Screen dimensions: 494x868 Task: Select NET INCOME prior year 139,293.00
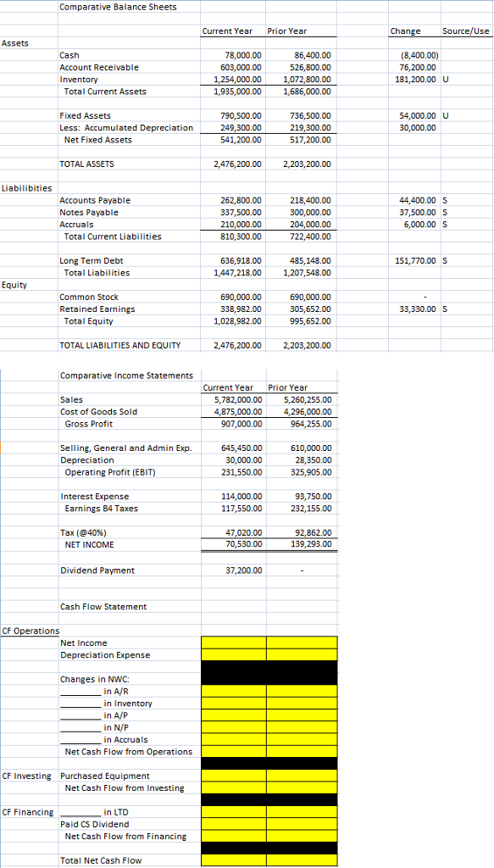point(310,544)
